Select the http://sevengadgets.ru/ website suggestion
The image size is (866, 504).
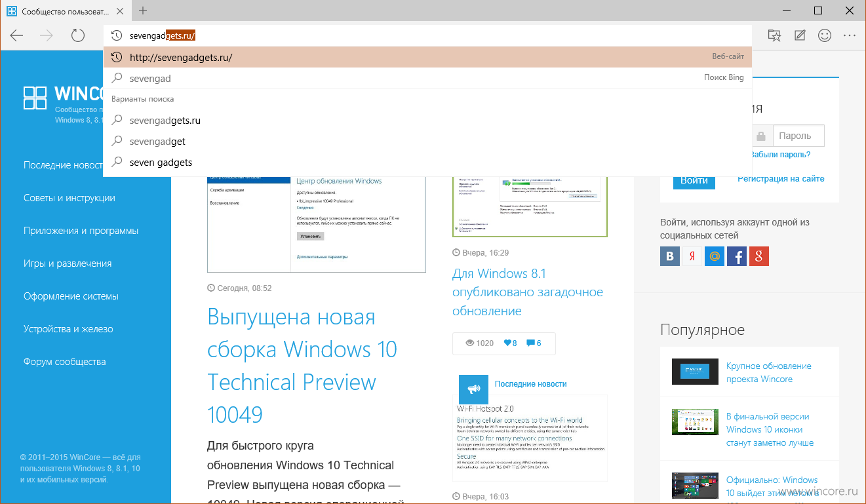pos(427,57)
